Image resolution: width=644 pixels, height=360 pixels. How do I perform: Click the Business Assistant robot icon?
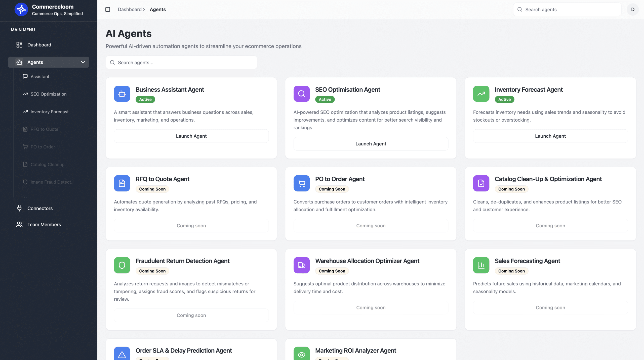coord(122,94)
